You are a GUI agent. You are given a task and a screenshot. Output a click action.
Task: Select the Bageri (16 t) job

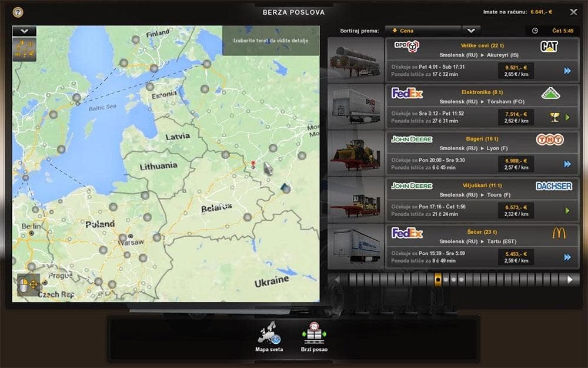click(x=482, y=153)
